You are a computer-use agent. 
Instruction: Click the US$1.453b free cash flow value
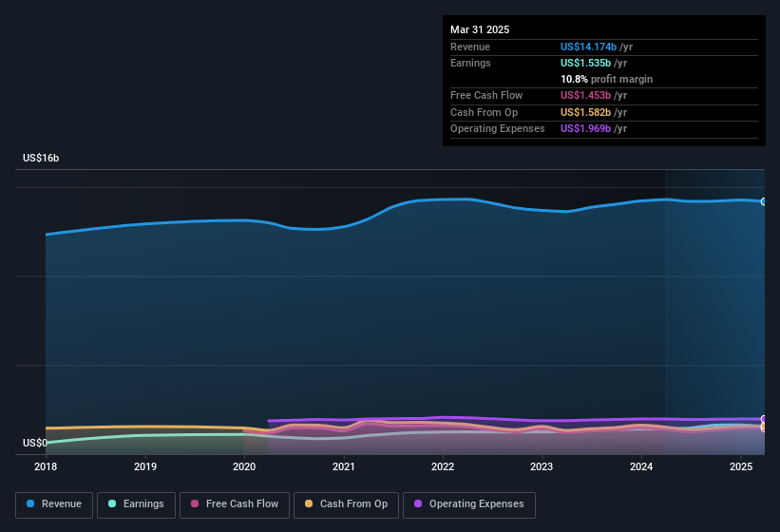point(585,95)
